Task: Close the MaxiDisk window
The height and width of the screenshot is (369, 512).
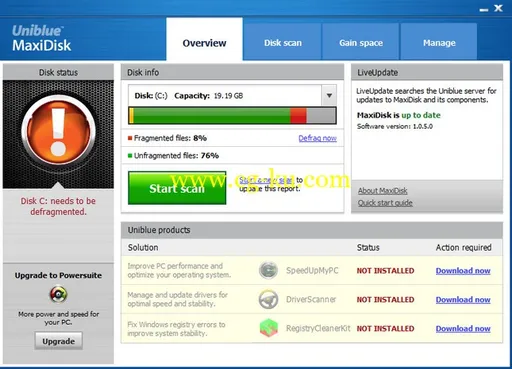Action: point(498,8)
